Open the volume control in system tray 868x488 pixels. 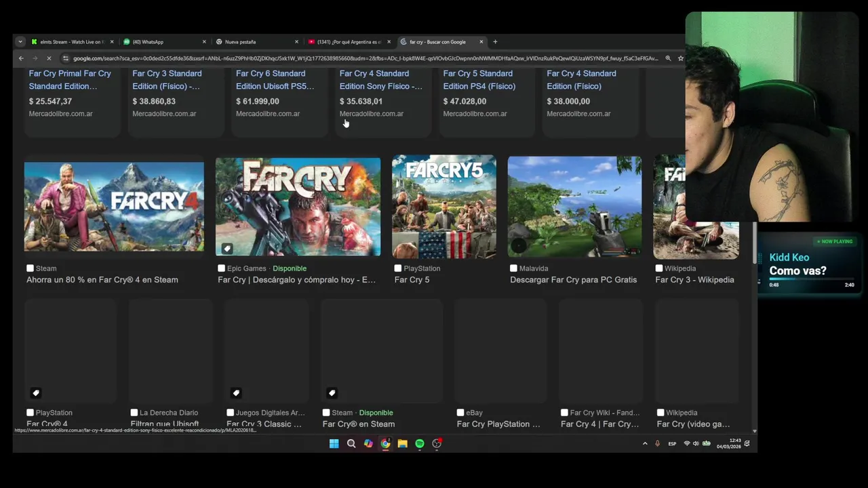click(696, 444)
